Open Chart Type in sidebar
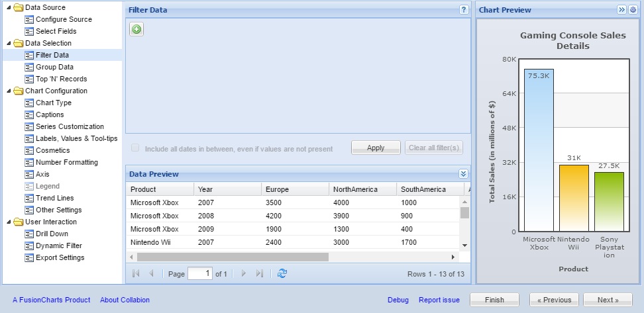 [53, 103]
